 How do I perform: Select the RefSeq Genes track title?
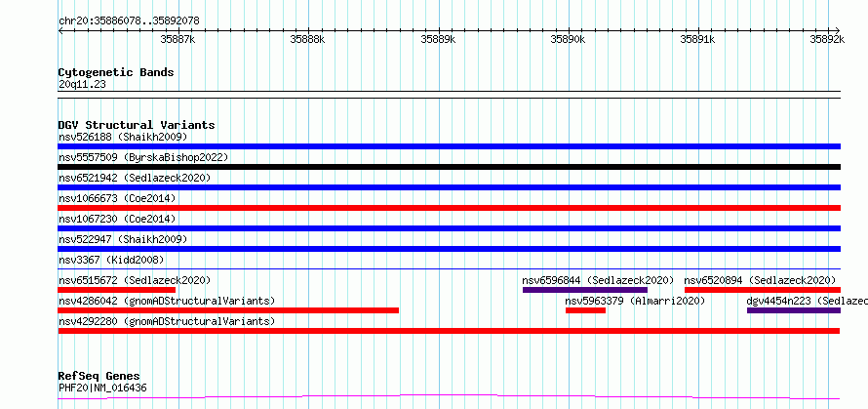click(99, 377)
